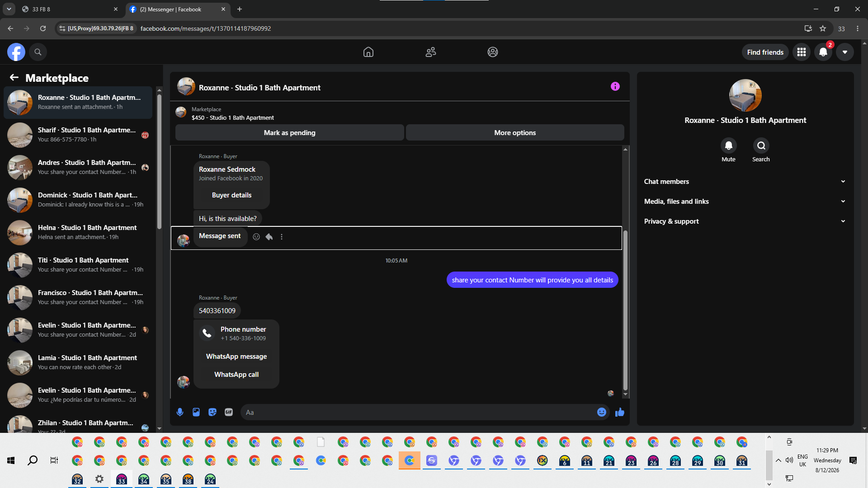Open Titi's Studio 1 Bath Apartment chat
The image size is (868, 488).
point(78,265)
